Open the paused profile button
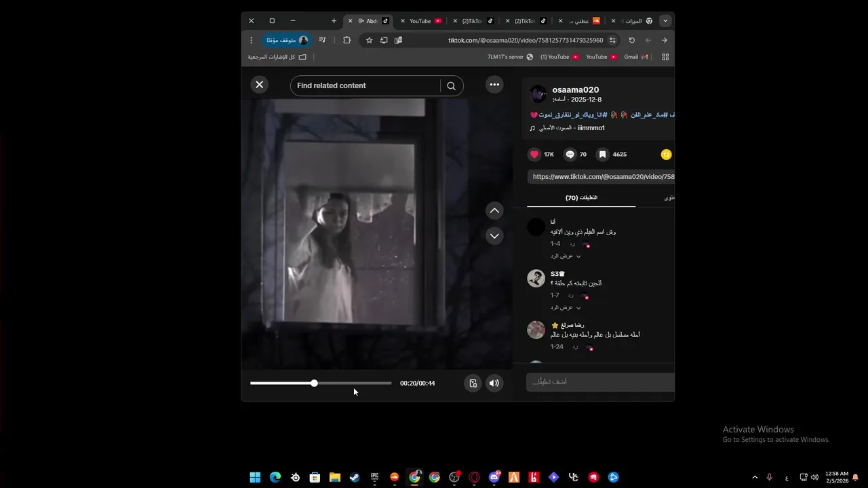Image resolution: width=868 pixels, height=488 pixels. (x=288, y=40)
